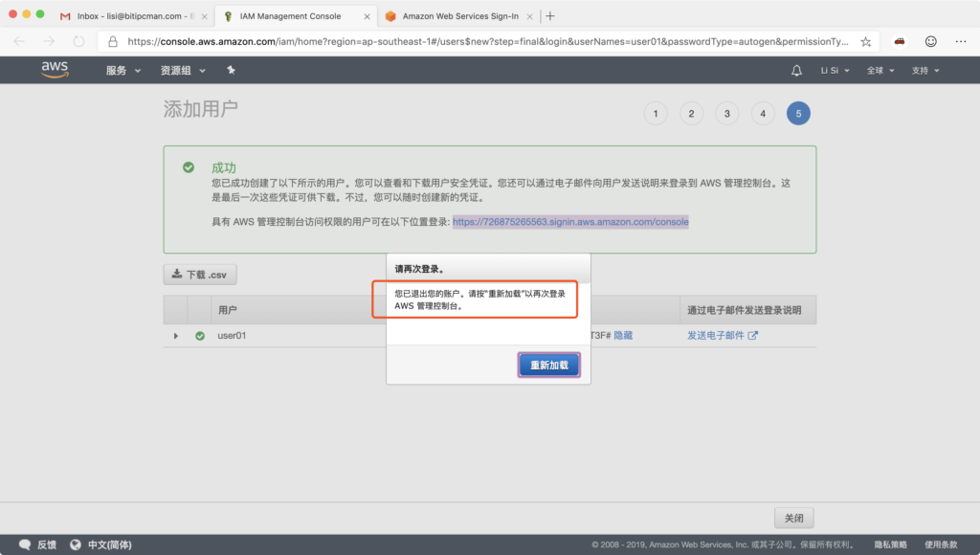Click the 成功 heading text
The width and height of the screenshot is (980, 555).
pos(224,167)
